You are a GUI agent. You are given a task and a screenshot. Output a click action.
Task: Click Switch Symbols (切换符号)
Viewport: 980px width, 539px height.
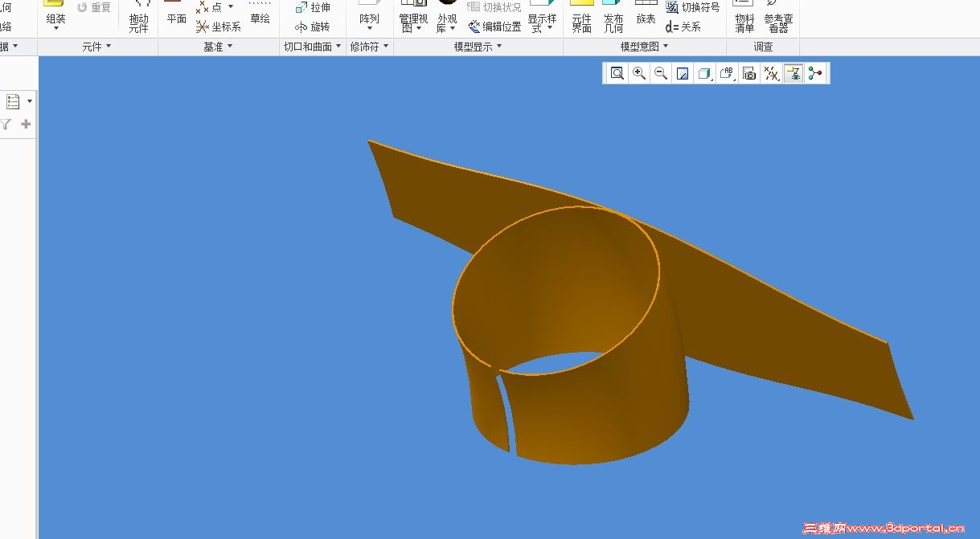click(x=692, y=7)
